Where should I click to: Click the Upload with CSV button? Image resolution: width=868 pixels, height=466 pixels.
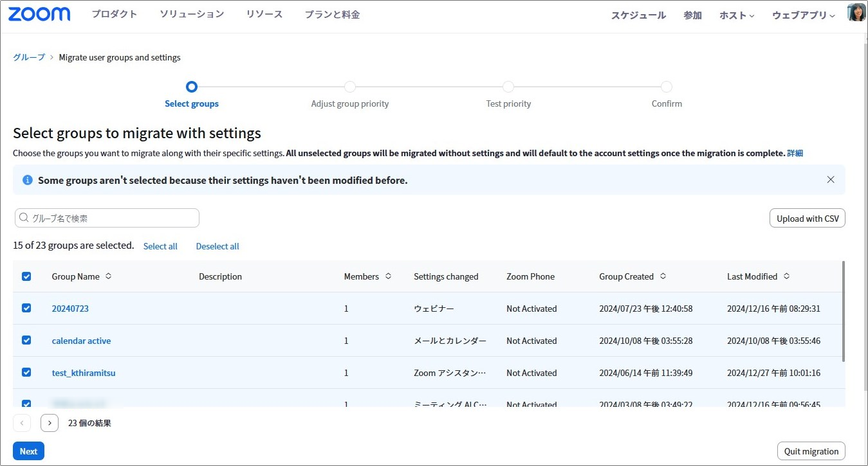(x=808, y=219)
